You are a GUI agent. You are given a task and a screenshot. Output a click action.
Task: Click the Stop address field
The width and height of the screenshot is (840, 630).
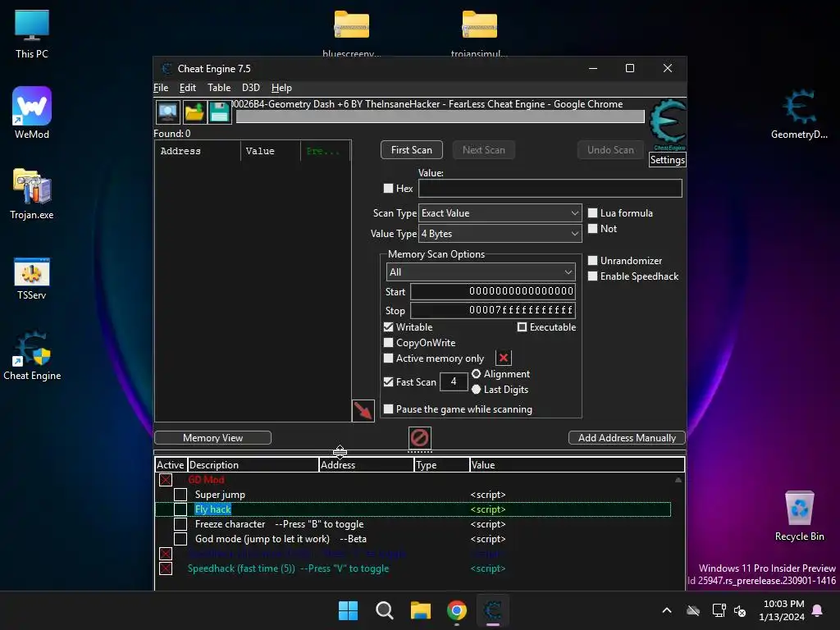pos(493,310)
